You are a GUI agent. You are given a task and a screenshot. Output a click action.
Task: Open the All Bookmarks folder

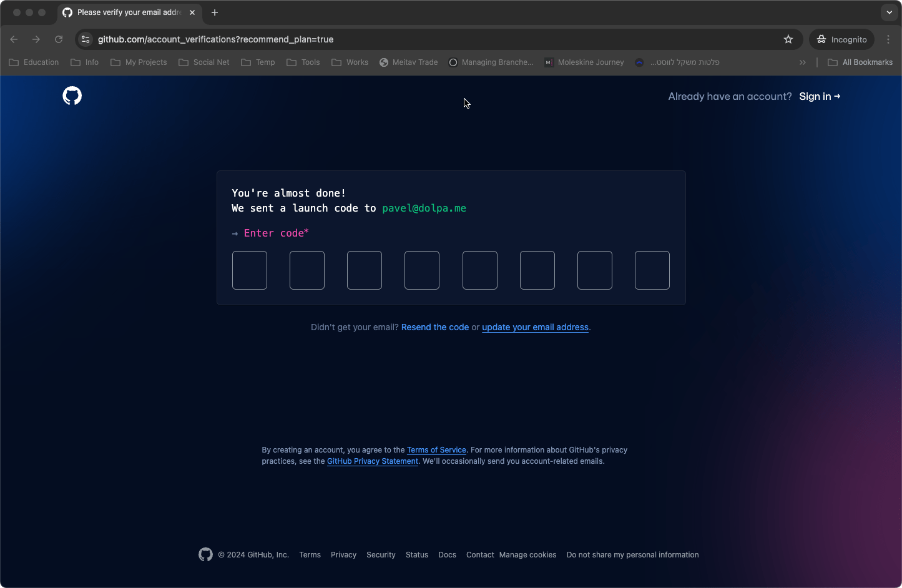(x=860, y=62)
